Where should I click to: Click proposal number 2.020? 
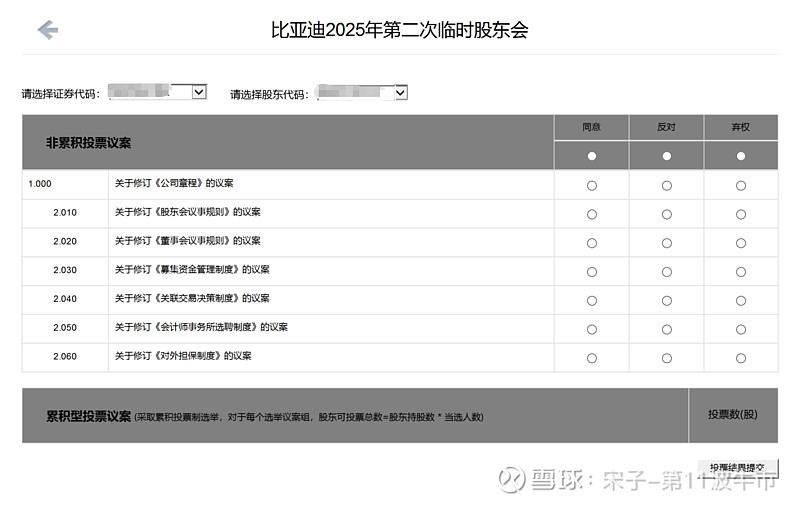[65, 241]
